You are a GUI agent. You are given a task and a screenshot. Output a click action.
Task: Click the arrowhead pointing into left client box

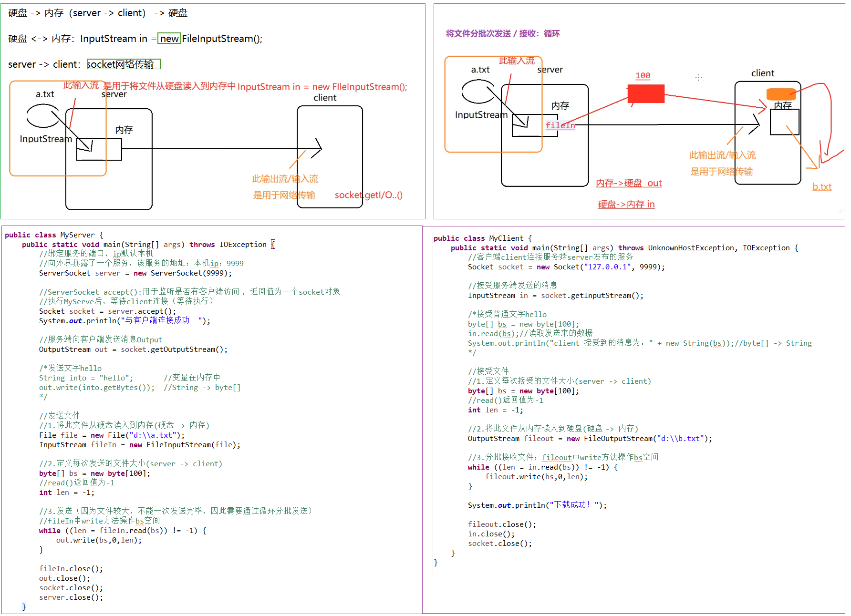tap(317, 148)
